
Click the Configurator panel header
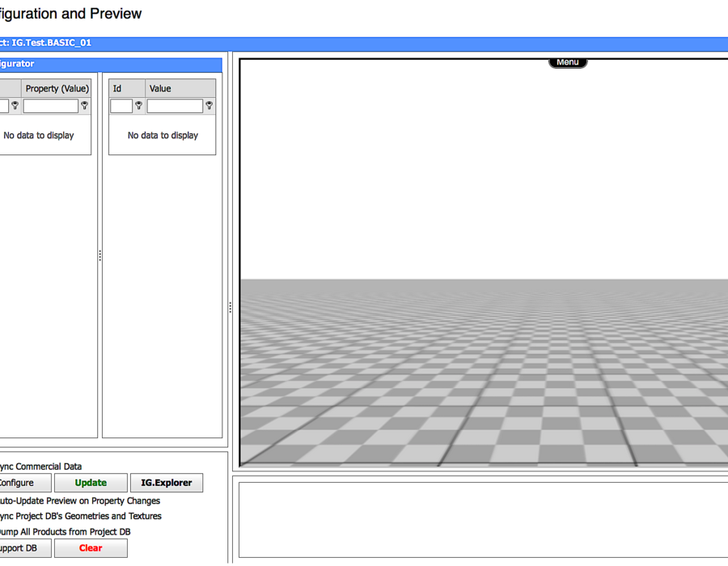[x=111, y=64]
